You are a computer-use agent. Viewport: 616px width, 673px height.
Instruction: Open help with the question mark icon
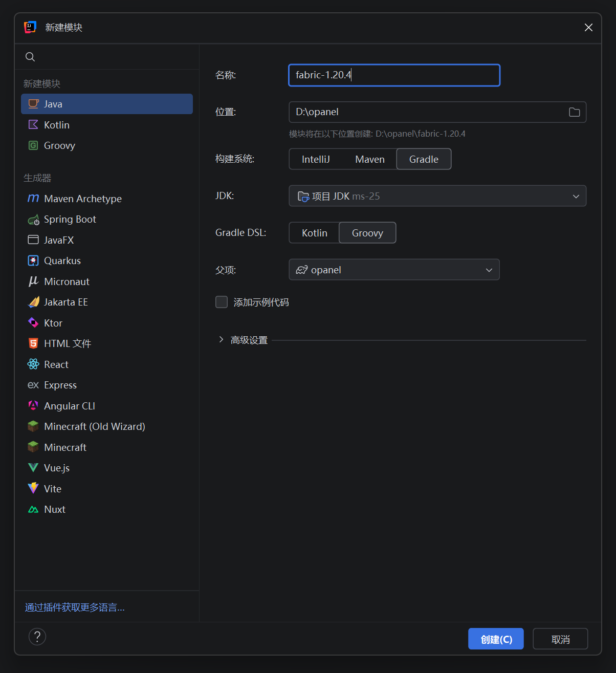pos(37,637)
